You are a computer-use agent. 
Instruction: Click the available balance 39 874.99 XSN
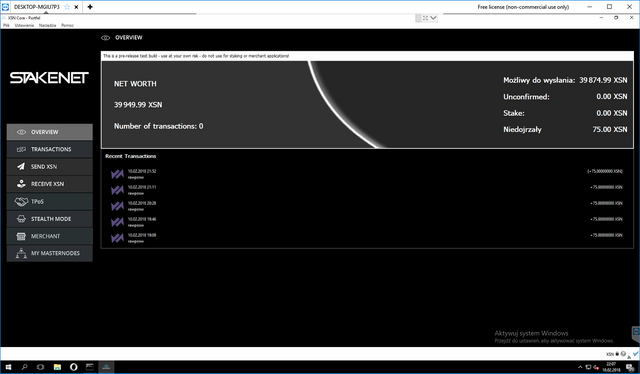point(603,80)
